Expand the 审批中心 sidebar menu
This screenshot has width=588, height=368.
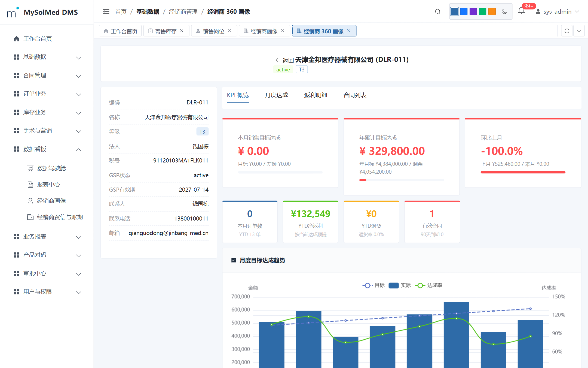(47, 273)
